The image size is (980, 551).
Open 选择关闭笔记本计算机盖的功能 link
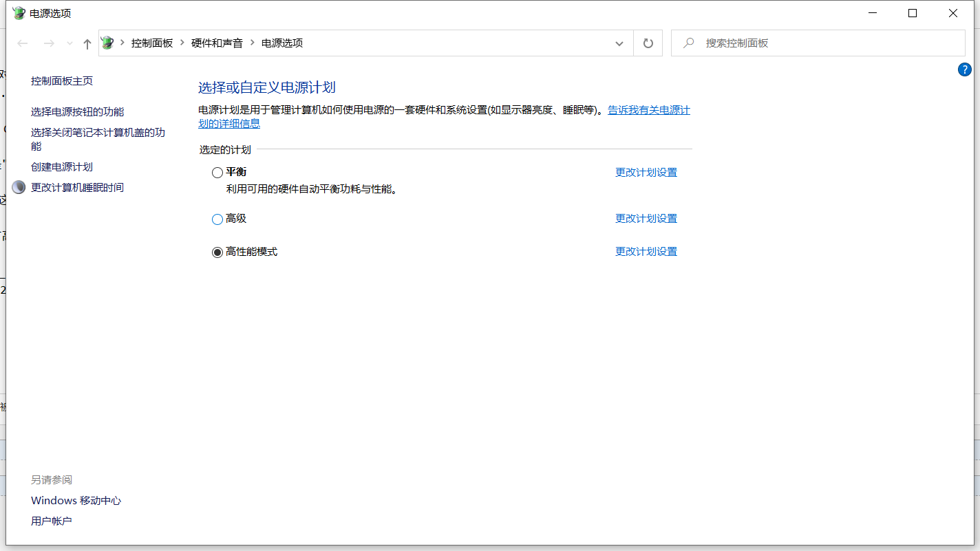[98, 139]
